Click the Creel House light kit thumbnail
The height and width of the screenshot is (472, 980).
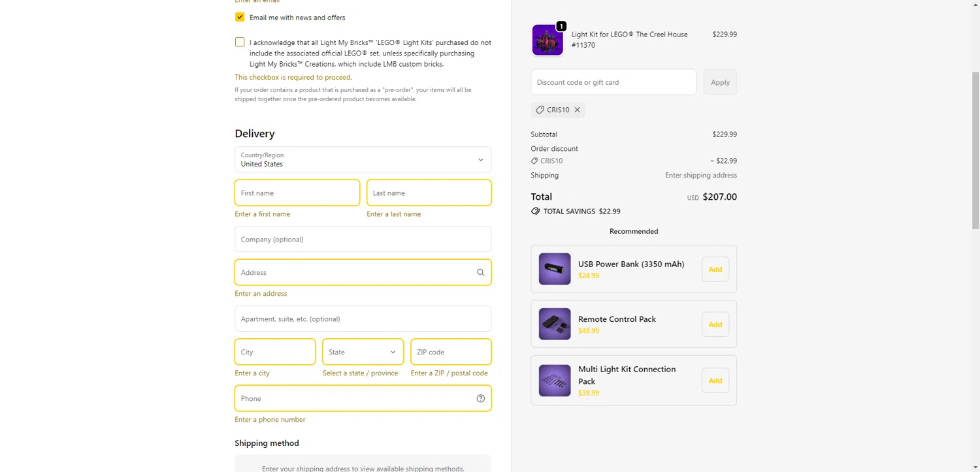coord(547,40)
